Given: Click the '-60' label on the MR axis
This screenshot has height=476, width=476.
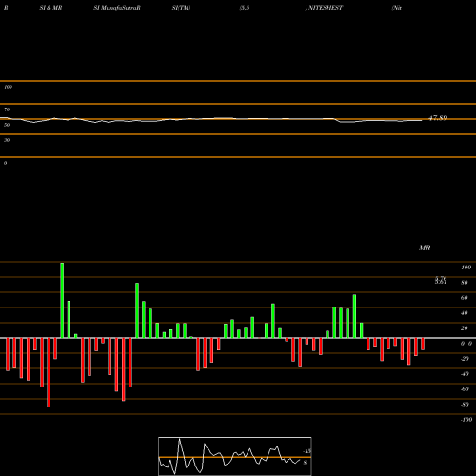Looking at the screenshot, I should pos(465,389).
